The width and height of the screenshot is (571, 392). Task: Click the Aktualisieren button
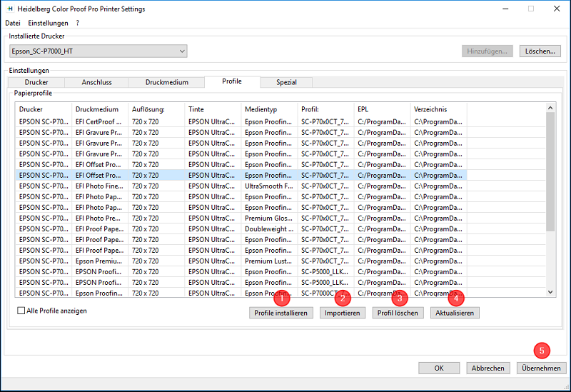tap(455, 313)
